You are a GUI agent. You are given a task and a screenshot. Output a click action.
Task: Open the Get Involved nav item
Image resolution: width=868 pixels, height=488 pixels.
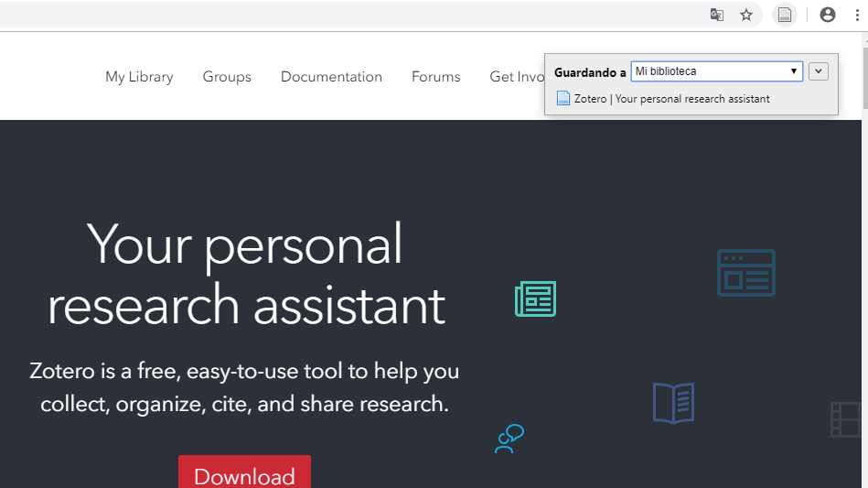tap(517, 76)
